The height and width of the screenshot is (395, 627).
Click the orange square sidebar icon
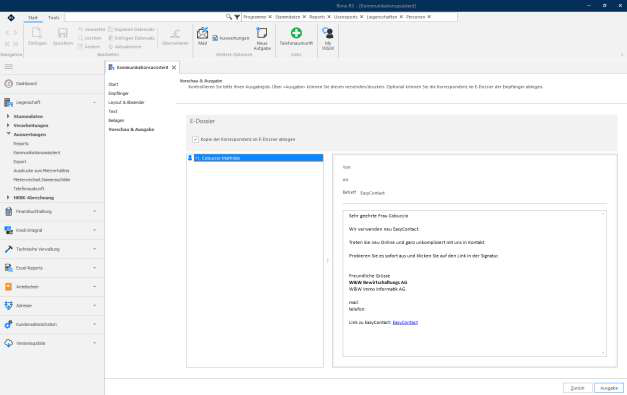[x=8, y=287]
